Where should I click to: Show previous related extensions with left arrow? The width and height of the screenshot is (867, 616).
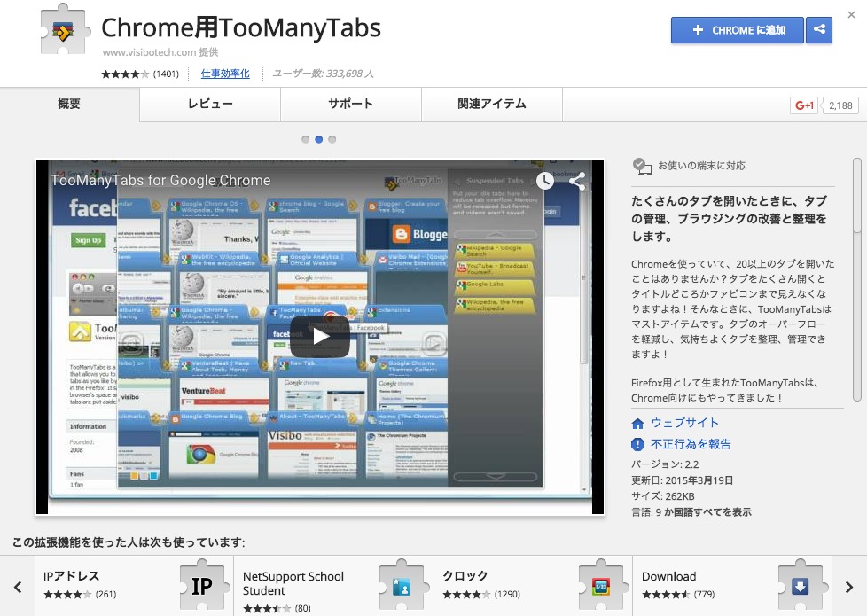coord(18,587)
